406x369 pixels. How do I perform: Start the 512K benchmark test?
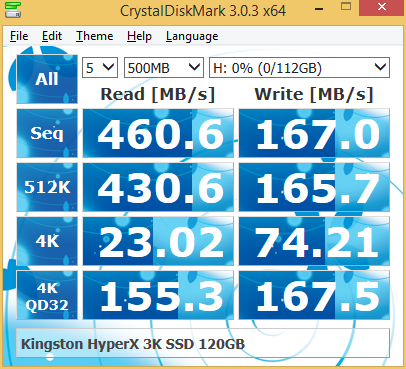coord(47,187)
